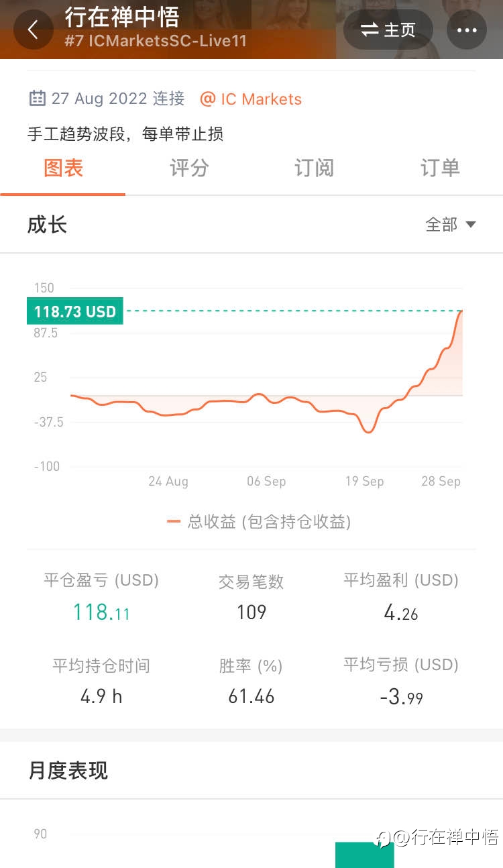Click the swap arrows icon beside 主页
The height and width of the screenshot is (868, 503).
tap(370, 30)
